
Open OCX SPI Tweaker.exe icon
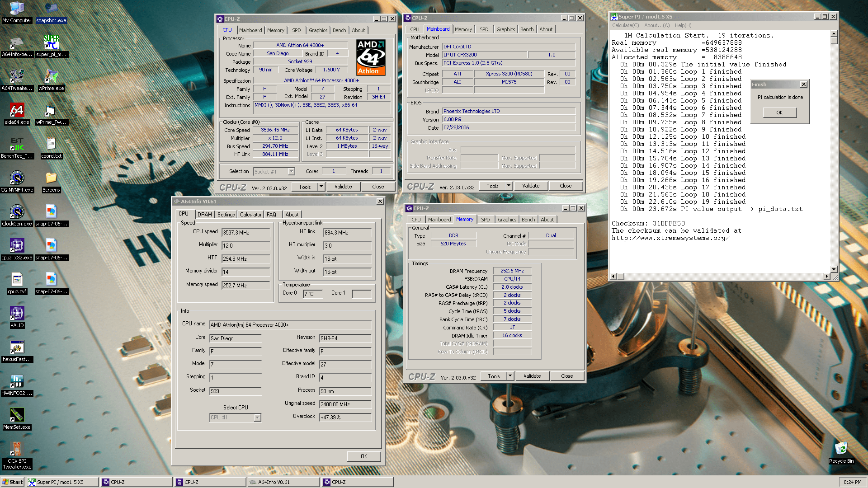point(17,455)
